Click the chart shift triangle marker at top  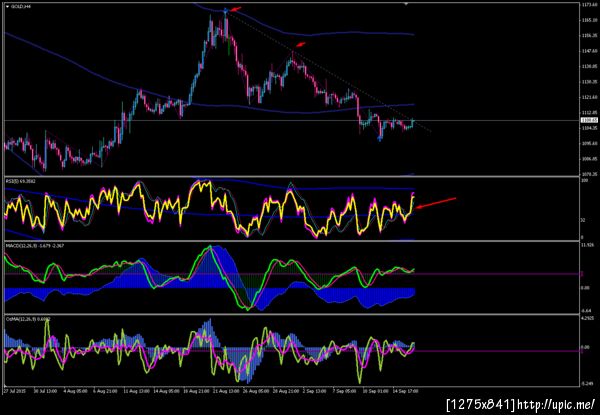(x=406, y=4)
